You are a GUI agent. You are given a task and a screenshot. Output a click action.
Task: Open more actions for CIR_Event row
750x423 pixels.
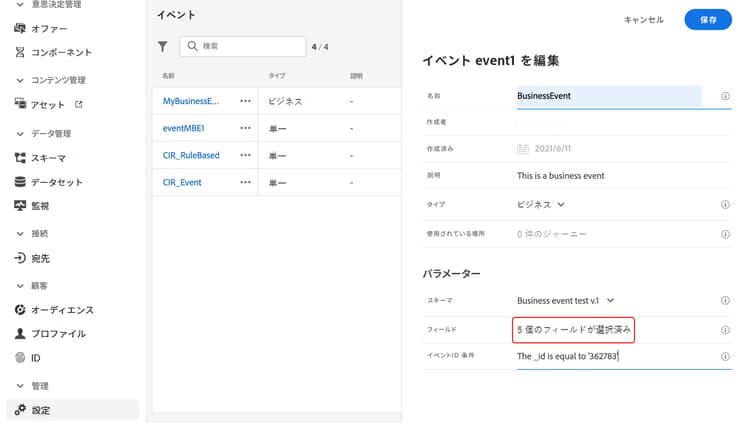coord(245,182)
